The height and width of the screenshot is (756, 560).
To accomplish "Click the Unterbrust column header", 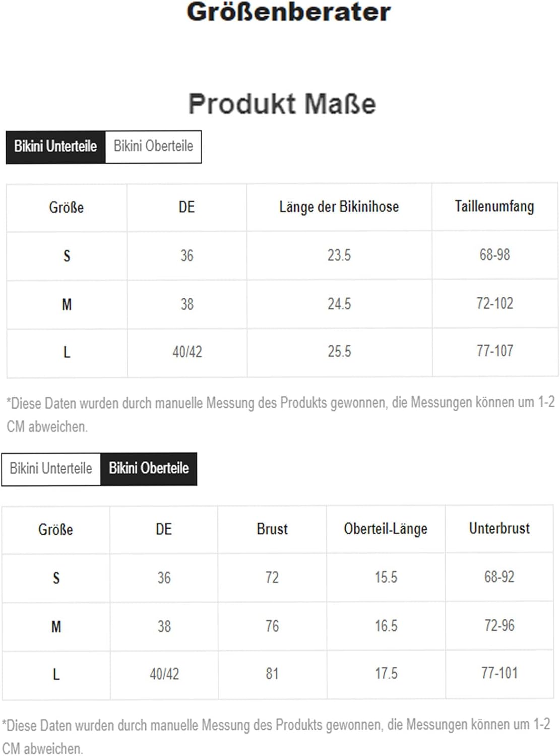I will tap(499, 529).
